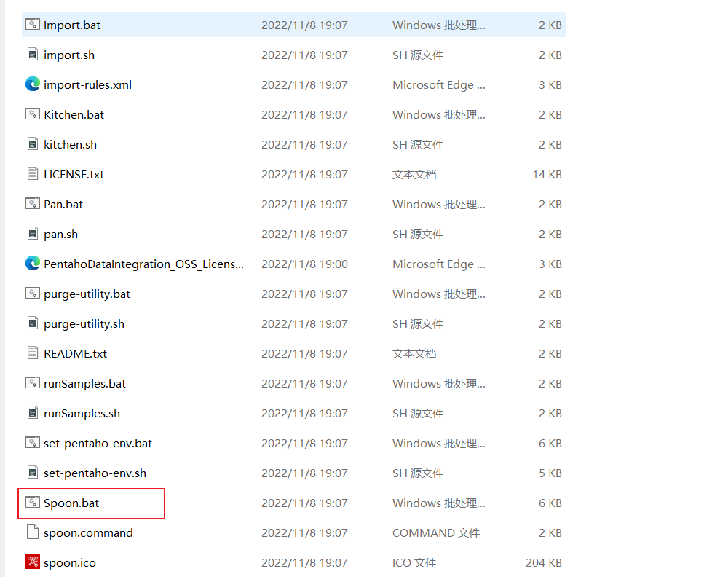Select the spoon.ico file name

[x=70, y=562]
